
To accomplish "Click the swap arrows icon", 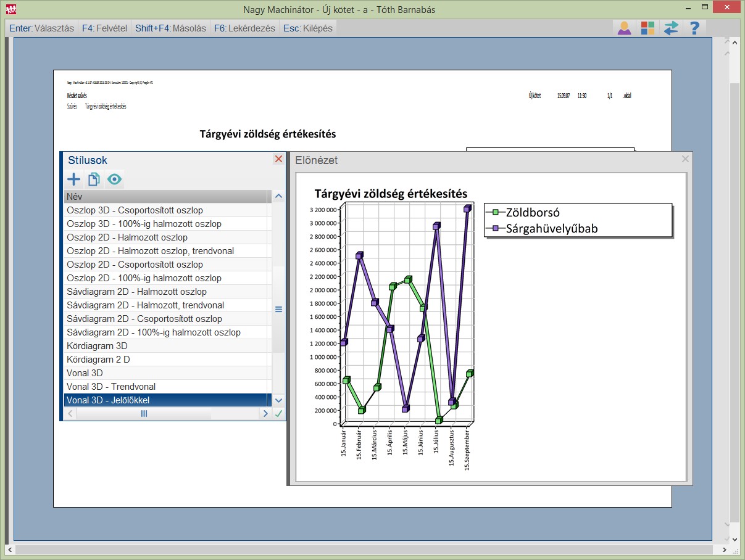I will (671, 28).
